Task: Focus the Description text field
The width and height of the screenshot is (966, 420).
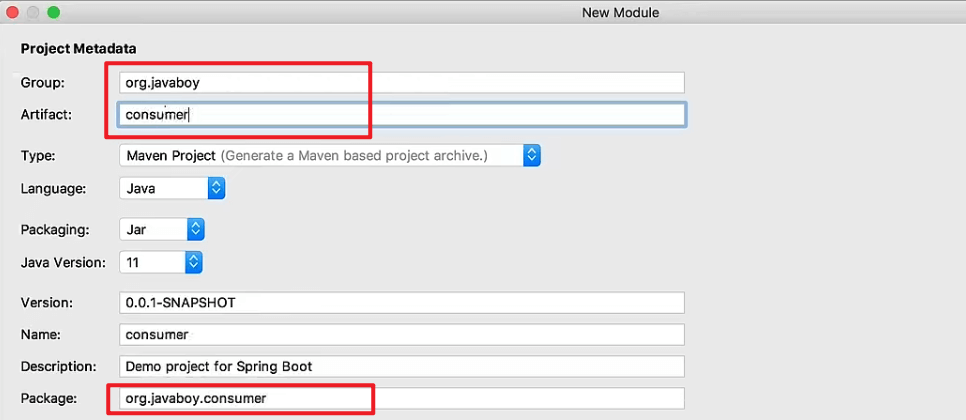Action: (402, 366)
